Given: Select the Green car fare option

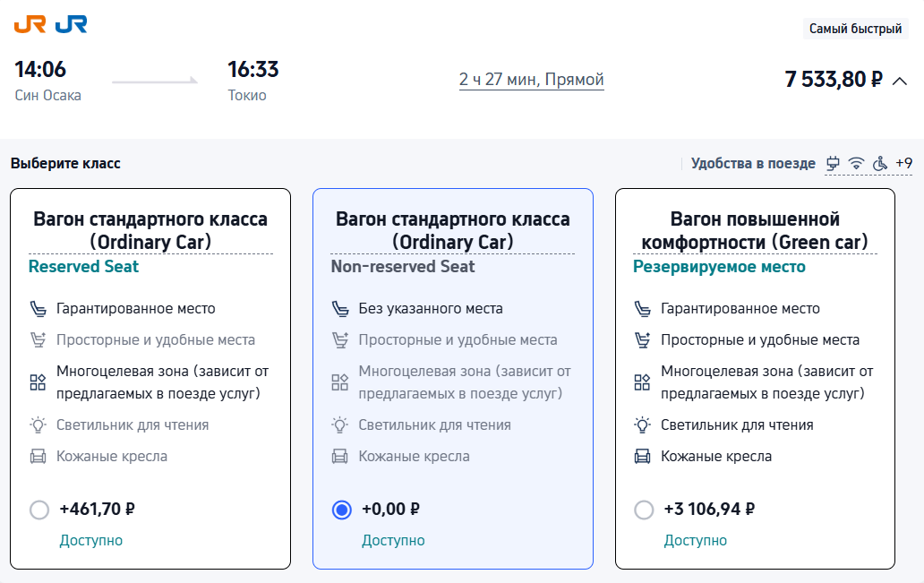Looking at the screenshot, I should [x=643, y=509].
